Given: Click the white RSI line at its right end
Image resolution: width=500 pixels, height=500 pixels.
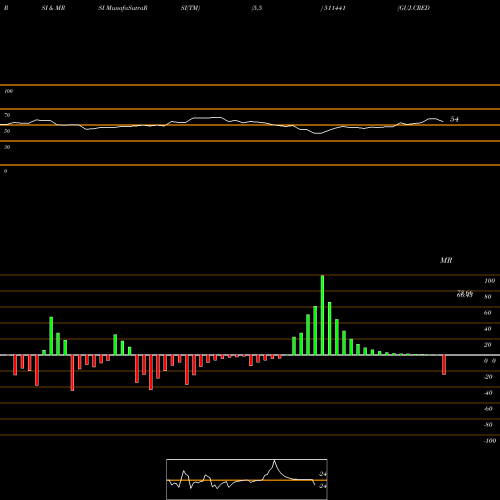Looking at the screenshot, I should 443,121.
